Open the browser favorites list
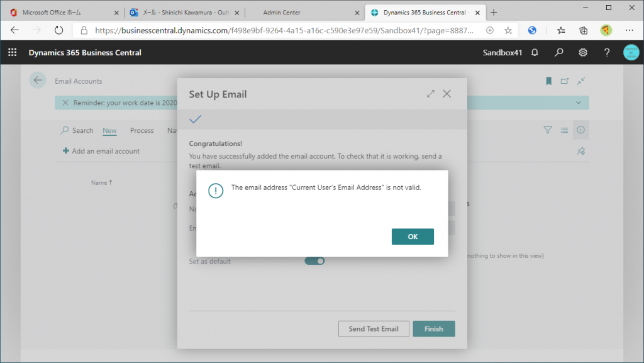The width and height of the screenshot is (644, 363). pos(561,30)
